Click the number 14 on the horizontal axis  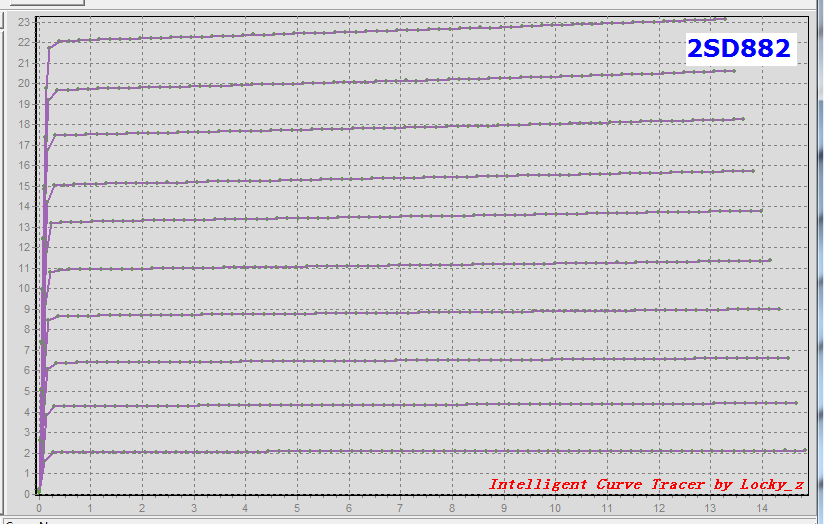761,508
